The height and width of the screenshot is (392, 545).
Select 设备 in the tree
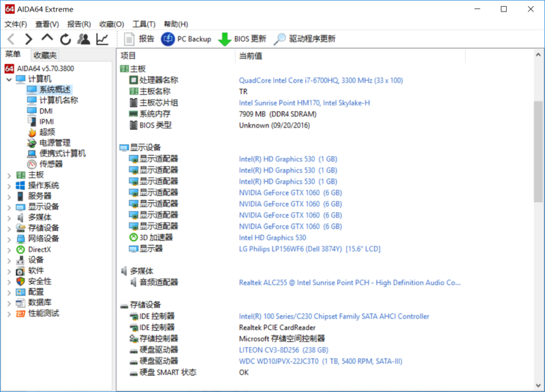(36, 260)
